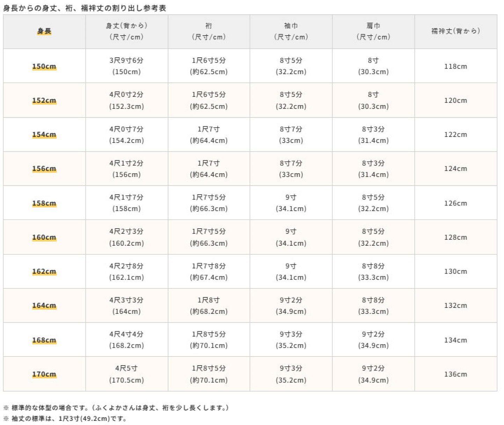Click the 1尺7寸8分 (約67.4cm) cell
This screenshot has height=425, width=504.
coord(209,271)
